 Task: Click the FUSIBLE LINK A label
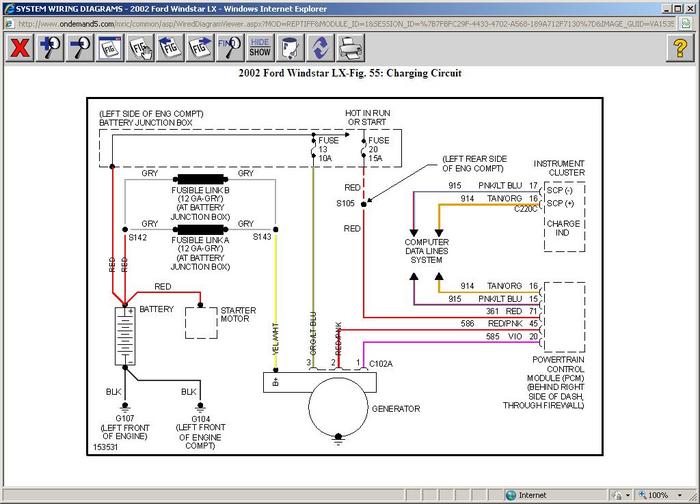(x=200, y=240)
